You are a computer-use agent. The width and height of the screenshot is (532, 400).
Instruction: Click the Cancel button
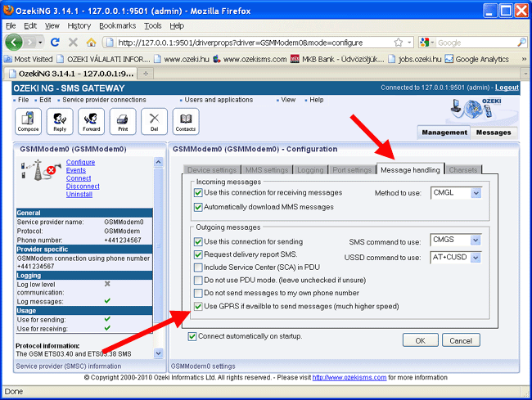click(461, 340)
